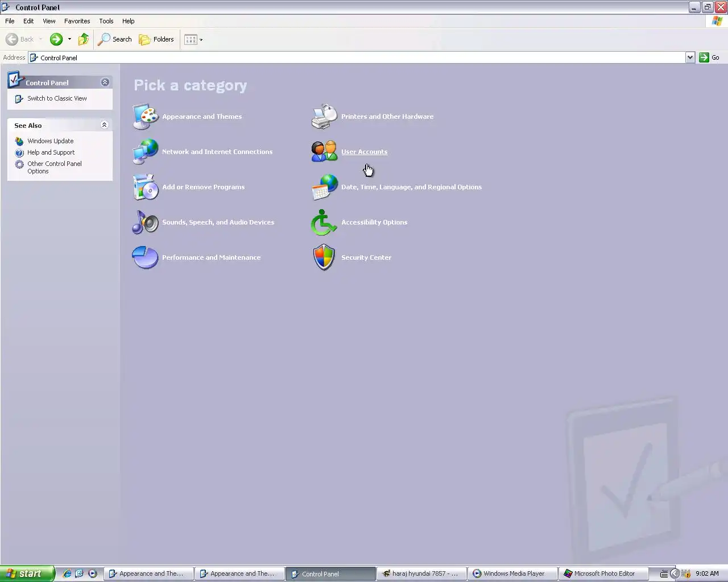This screenshot has height=582, width=728.
Task: Open the Windows Update link
Action: point(51,141)
